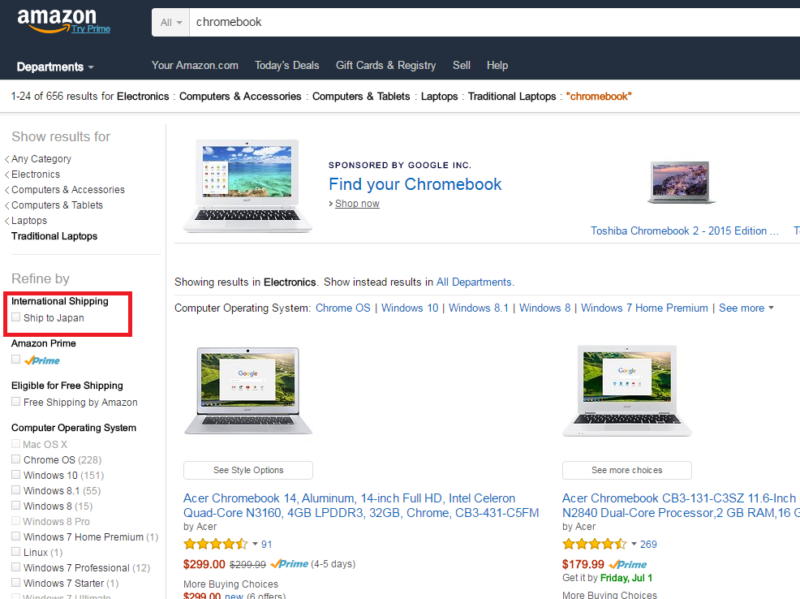Image resolution: width=800 pixels, height=599 pixels.
Task: Open Your Amazon.com
Action: (195, 65)
